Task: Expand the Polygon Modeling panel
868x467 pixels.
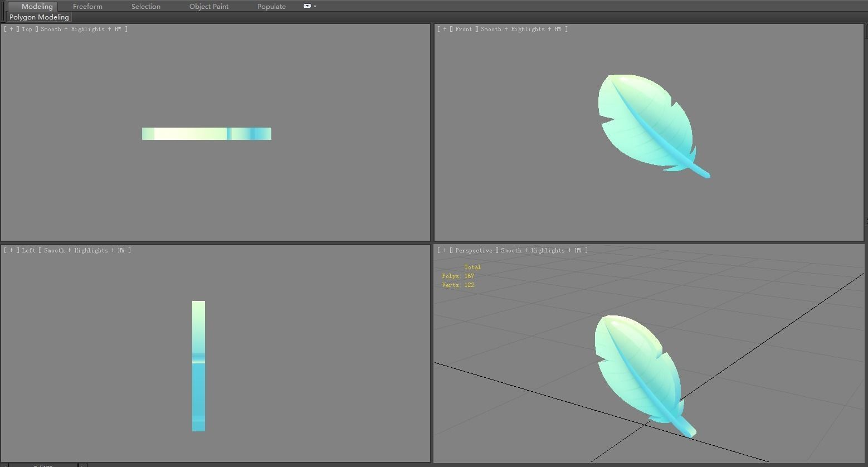Action: click(x=38, y=17)
